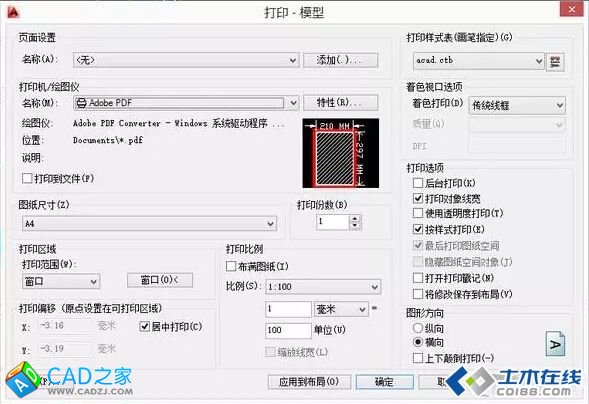The height and width of the screenshot is (404, 589).
Task: Click the paper orientation preview icon
Action: 555,344
